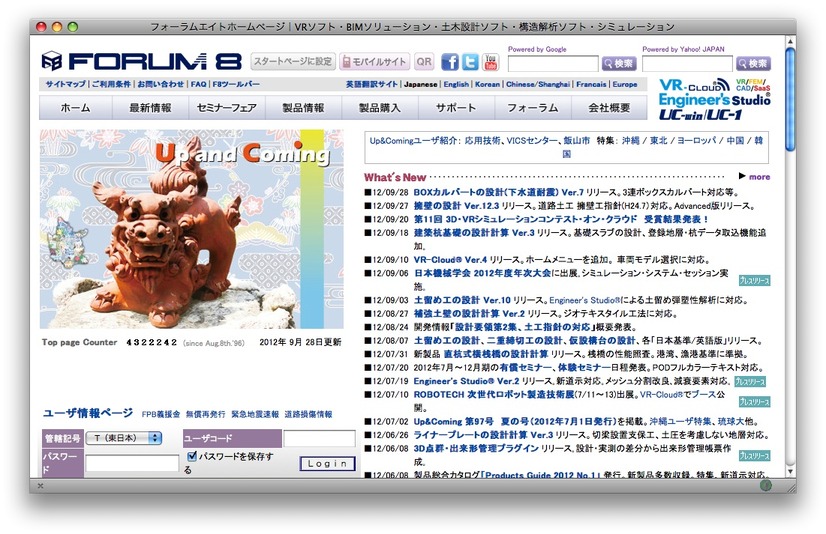Click the Engineer's Studio logo
The image size is (826, 534).
(714, 100)
